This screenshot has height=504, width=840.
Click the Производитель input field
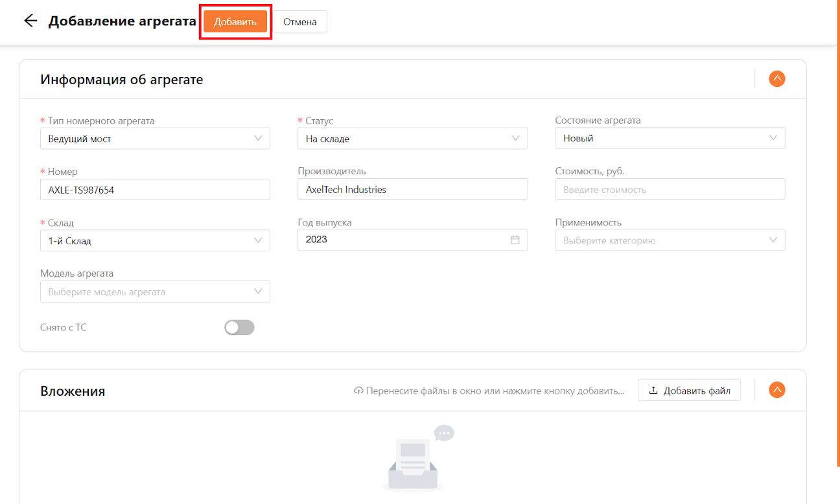[412, 189]
